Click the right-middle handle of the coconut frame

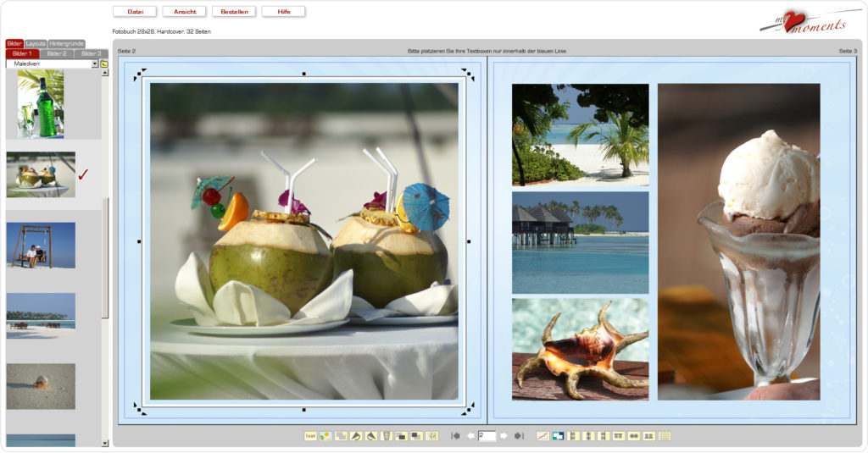tap(469, 241)
